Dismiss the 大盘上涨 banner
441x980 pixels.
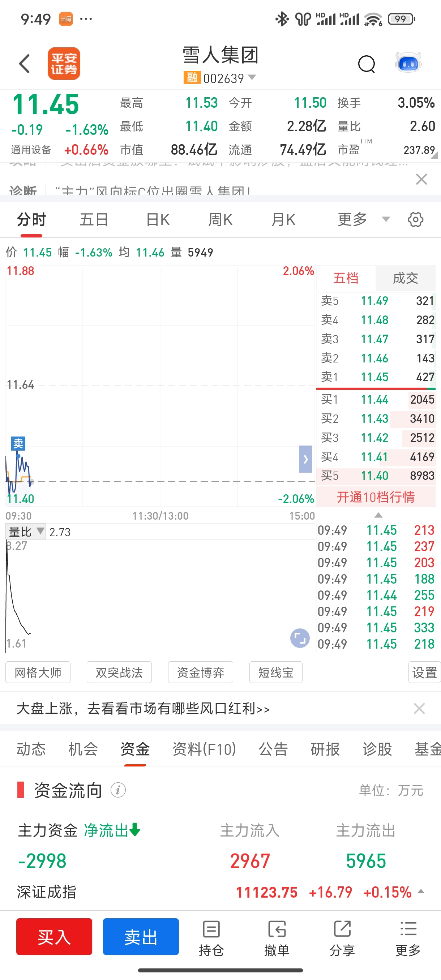[419, 708]
